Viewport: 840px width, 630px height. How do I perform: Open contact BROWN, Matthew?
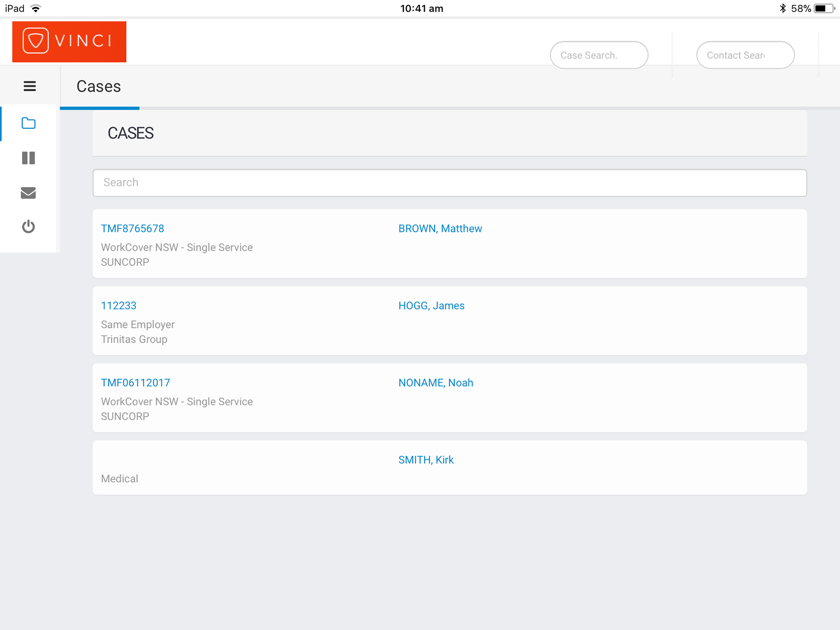(x=440, y=228)
